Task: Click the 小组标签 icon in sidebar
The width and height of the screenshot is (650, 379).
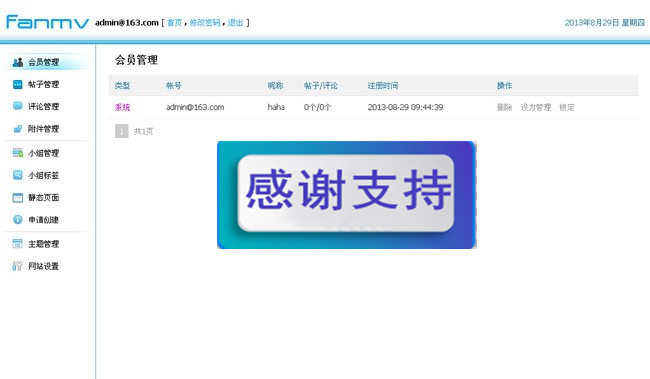Action: [x=17, y=175]
